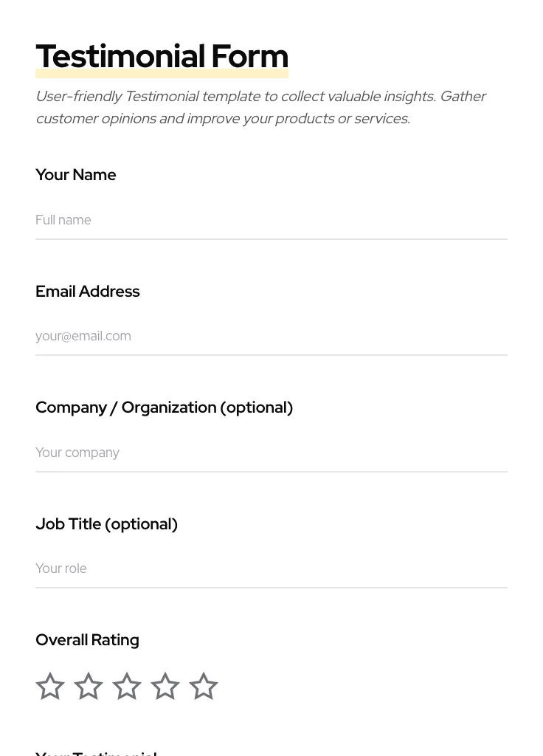Give a five-star overall rating

pyautogui.click(x=204, y=687)
